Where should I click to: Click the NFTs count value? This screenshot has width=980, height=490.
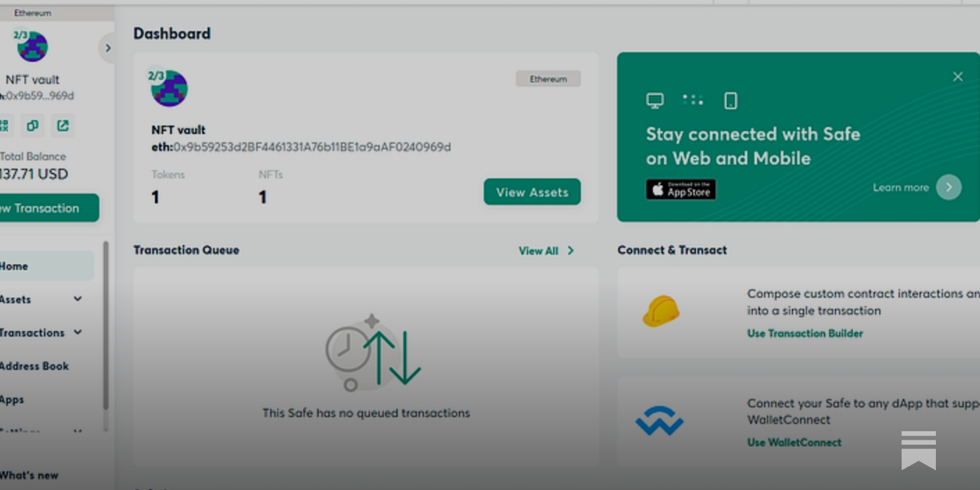tap(263, 197)
